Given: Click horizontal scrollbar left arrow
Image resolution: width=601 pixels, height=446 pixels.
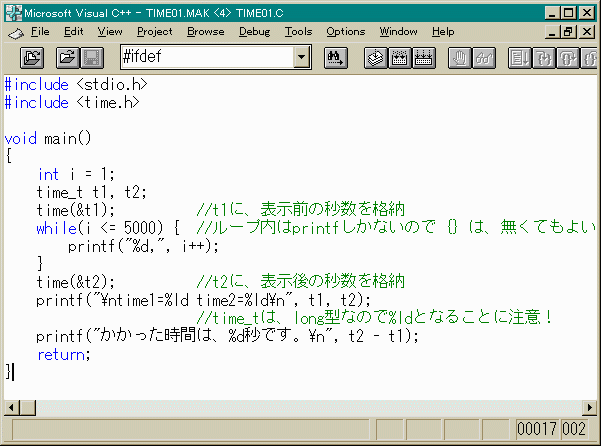Looking at the screenshot, I should (12, 407).
